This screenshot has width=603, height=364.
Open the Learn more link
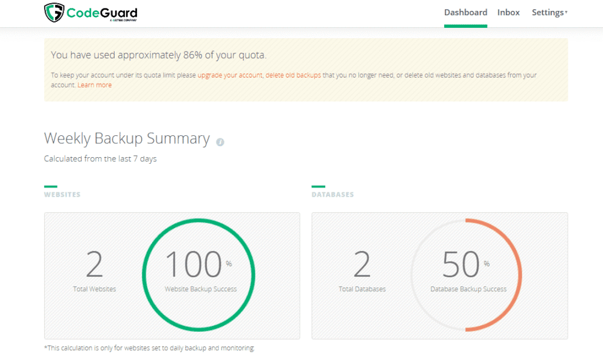pyautogui.click(x=95, y=85)
